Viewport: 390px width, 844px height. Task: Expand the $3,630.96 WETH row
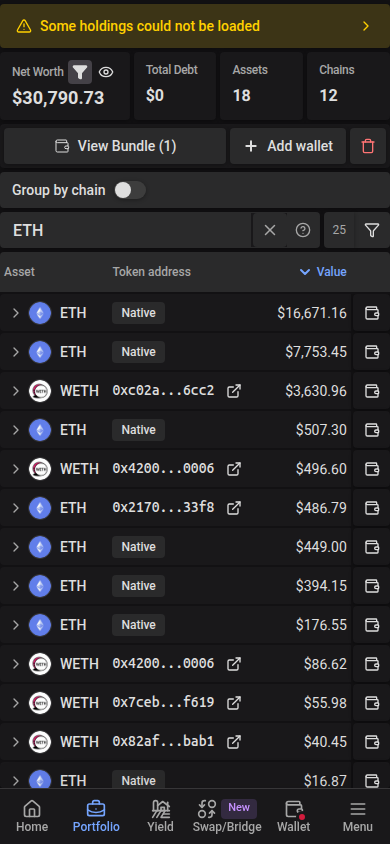pos(16,391)
